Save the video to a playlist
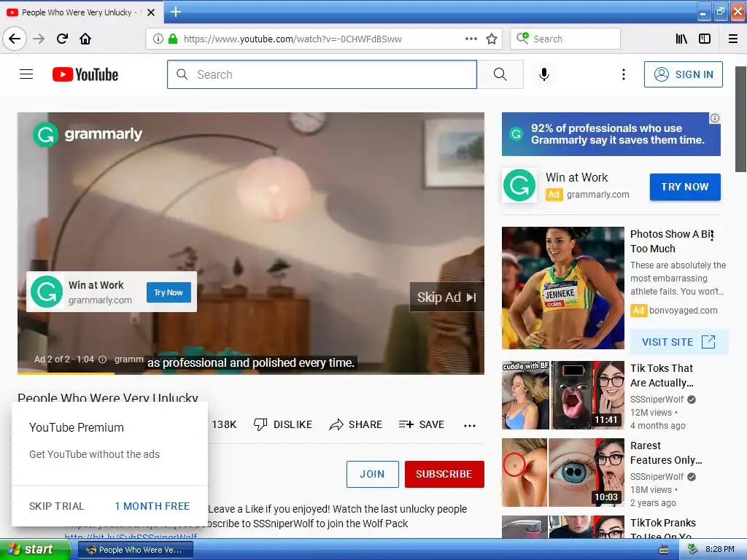Image resolution: width=747 pixels, height=560 pixels. pos(421,424)
